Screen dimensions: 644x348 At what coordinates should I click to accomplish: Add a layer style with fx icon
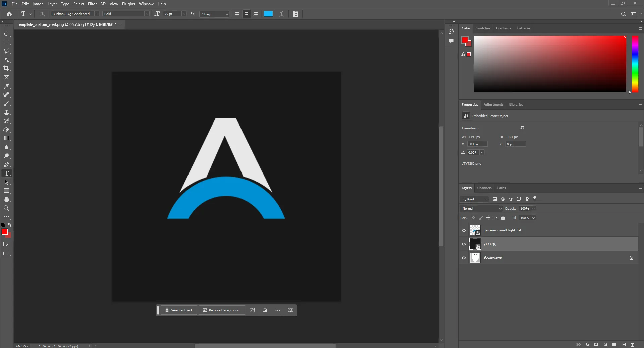(588, 345)
